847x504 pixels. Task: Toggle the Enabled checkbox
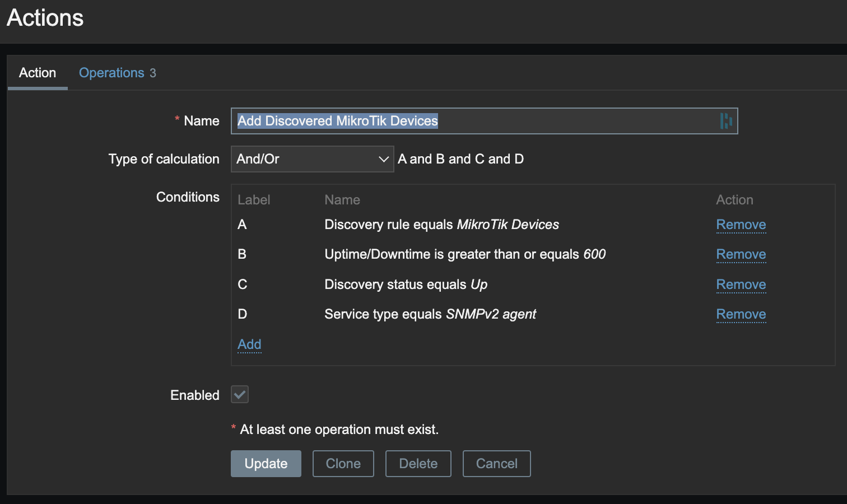(x=240, y=395)
